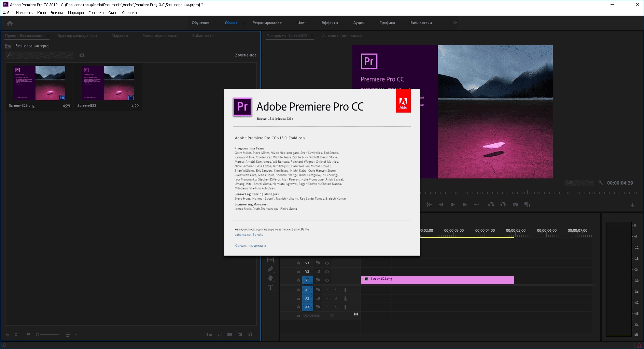
Task: Switch Project panel to icon view
Action: tap(28, 335)
